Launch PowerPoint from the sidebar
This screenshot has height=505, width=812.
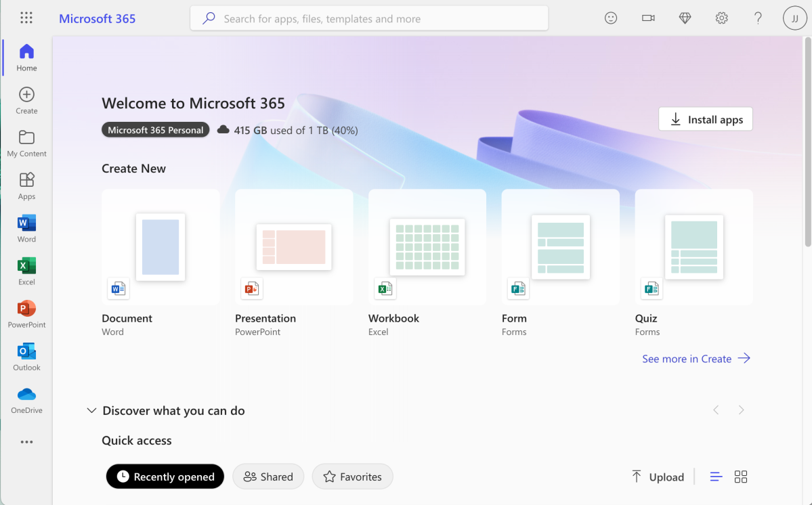point(26,313)
